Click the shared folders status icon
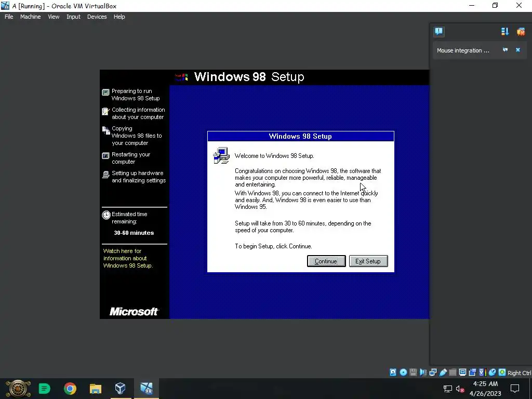 pos(453,372)
